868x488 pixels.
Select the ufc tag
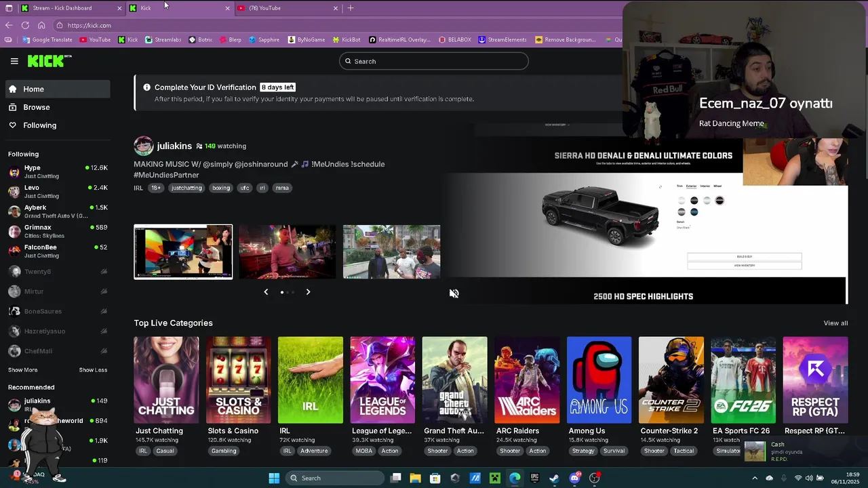point(245,188)
